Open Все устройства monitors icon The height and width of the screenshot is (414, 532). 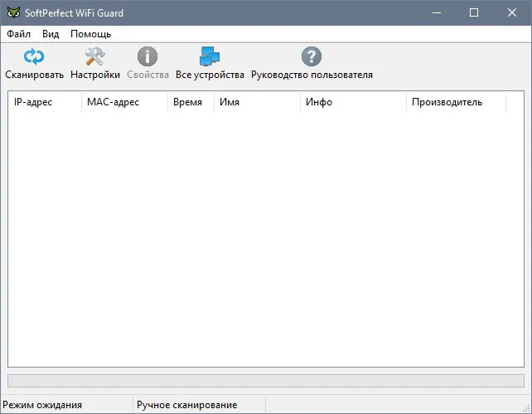[210, 56]
